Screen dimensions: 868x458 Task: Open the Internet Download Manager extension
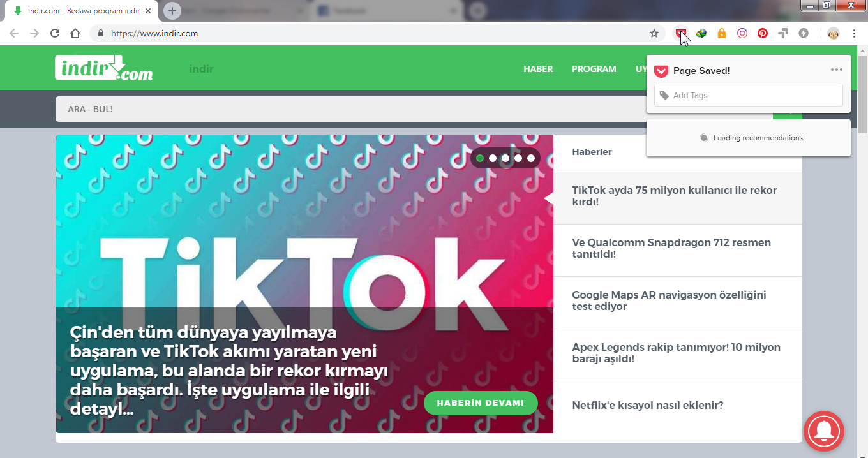[701, 33]
